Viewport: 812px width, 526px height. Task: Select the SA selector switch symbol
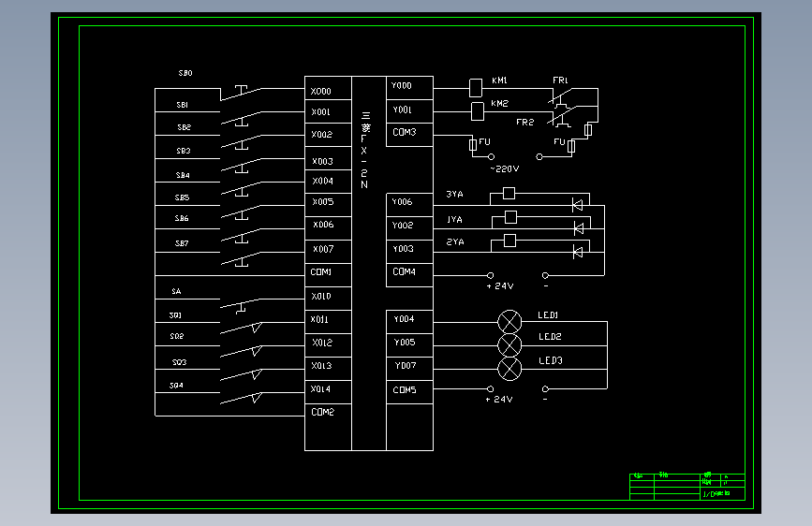[x=241, y=306]
